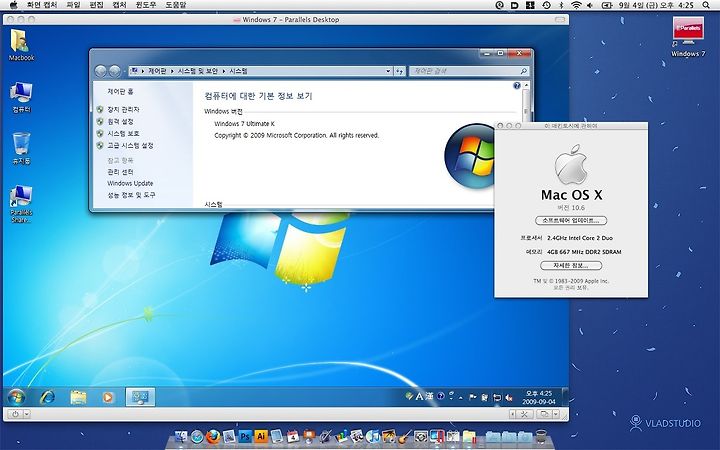Open the 도움말 menu

pyautogui.click(x=176, y=5)
